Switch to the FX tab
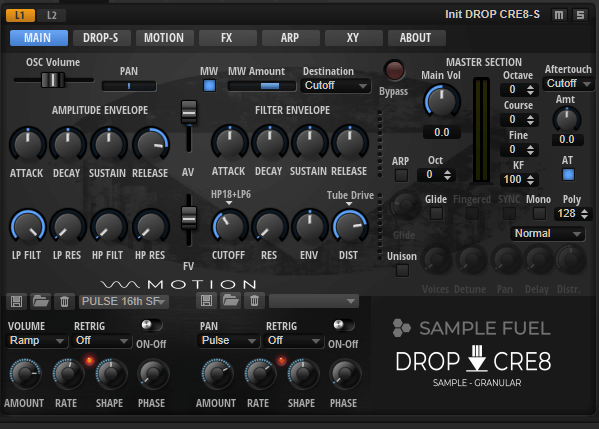 click(x=228, y=38)
